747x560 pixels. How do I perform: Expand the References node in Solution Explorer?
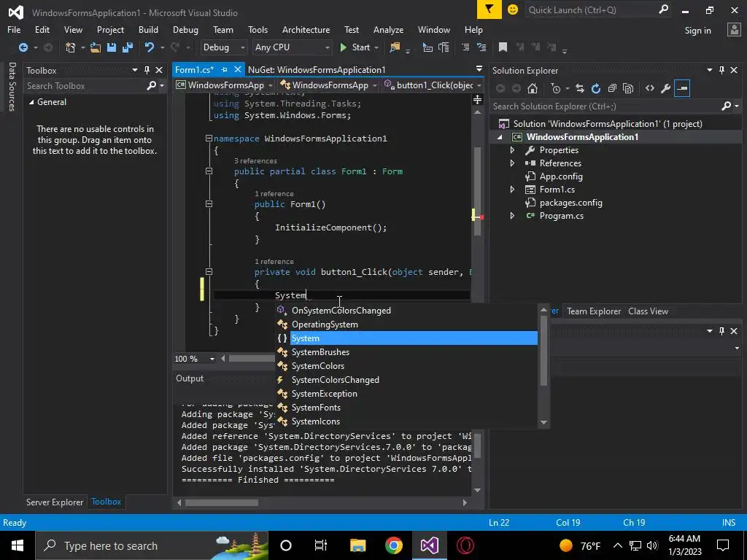click(x=512, y=163)
